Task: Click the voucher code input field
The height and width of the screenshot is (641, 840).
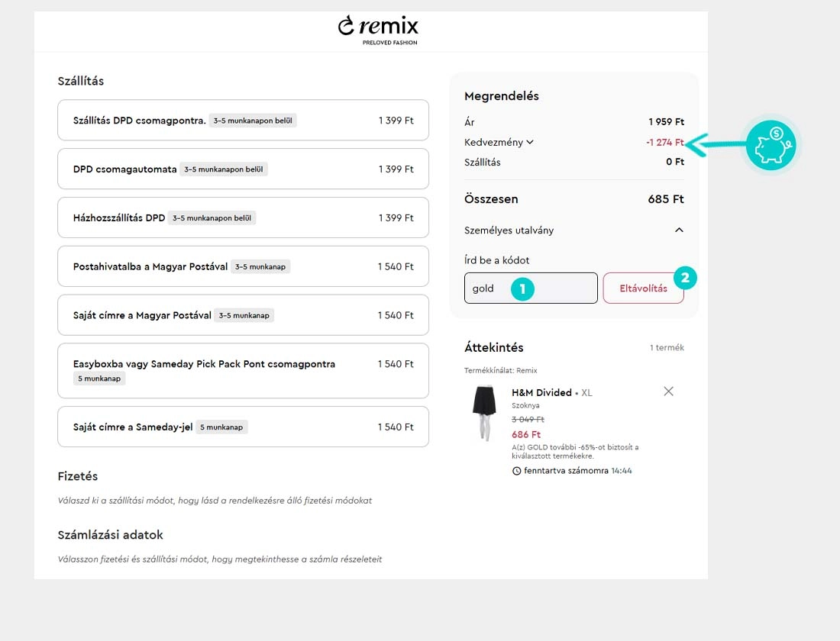Action: (531, 288)
